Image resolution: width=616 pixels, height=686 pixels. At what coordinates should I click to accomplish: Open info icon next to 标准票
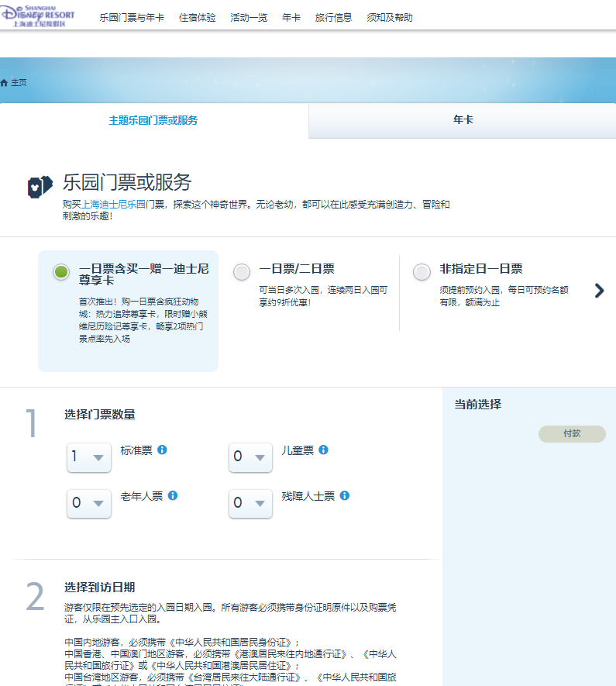(162, 450)
